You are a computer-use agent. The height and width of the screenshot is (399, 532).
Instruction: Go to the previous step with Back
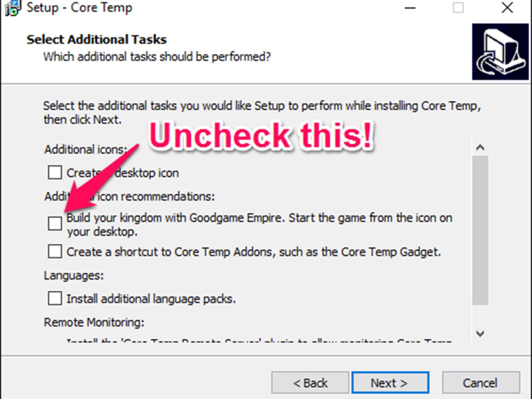point(310,383)
